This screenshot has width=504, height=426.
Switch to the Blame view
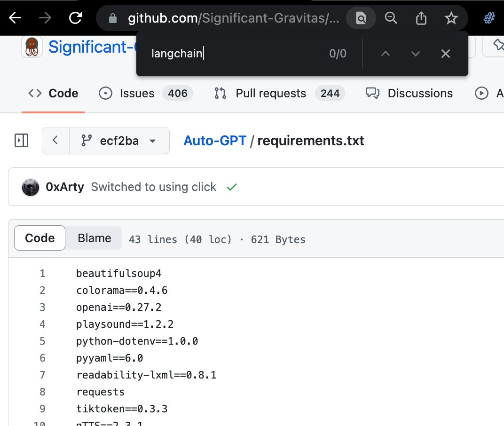(94, 238)
